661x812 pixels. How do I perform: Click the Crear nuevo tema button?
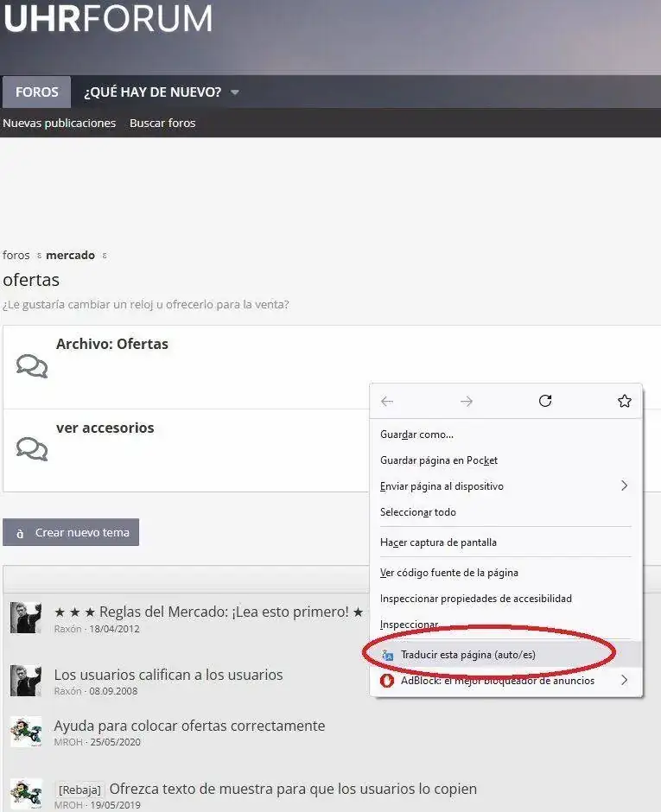[71, 532]
